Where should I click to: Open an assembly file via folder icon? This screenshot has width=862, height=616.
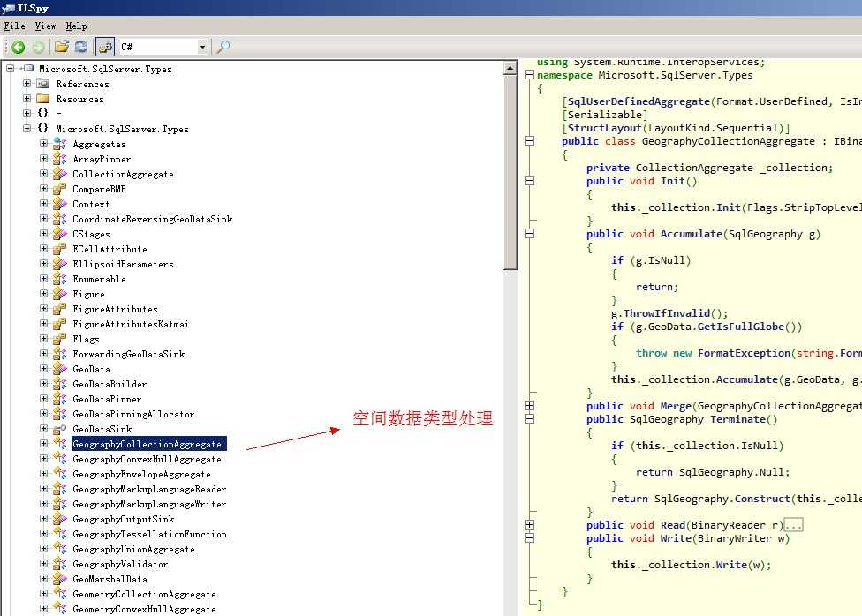pyautogui.click(x=62, y=47)
